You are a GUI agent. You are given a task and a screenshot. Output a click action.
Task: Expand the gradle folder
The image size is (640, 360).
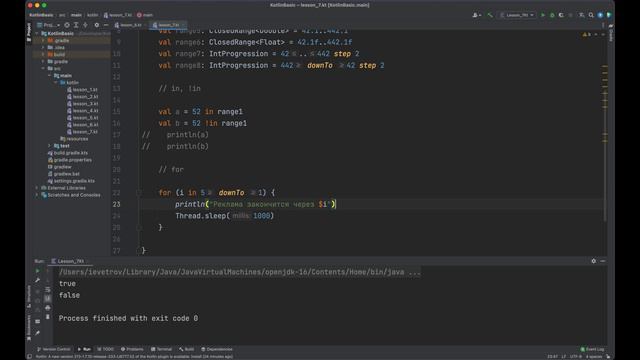pyautogui.click(x=43, y=61)
